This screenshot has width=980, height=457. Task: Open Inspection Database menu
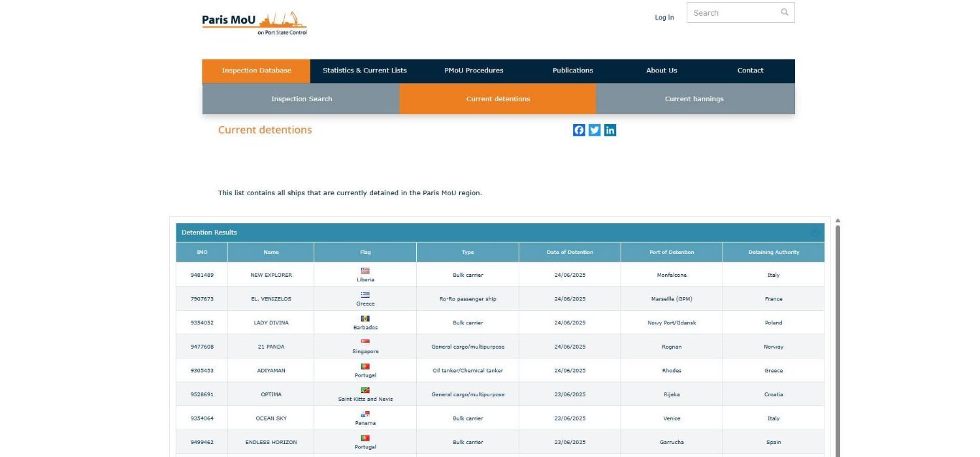[x=256, y=71]
